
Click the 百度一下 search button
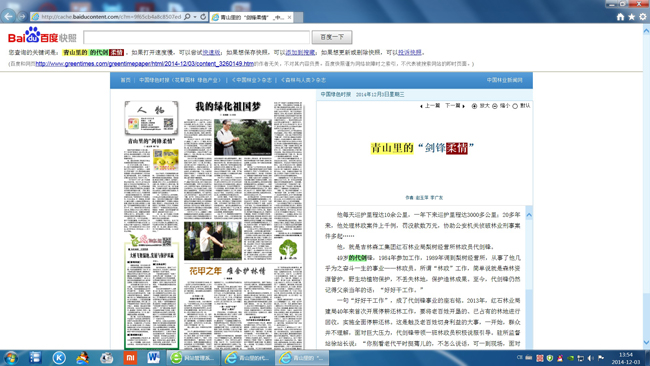[x=332, y=37]
